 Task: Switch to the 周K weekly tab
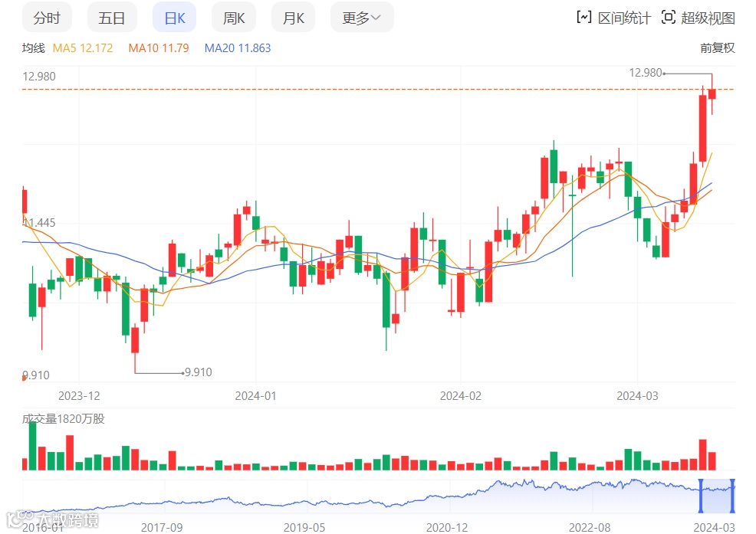234,18
